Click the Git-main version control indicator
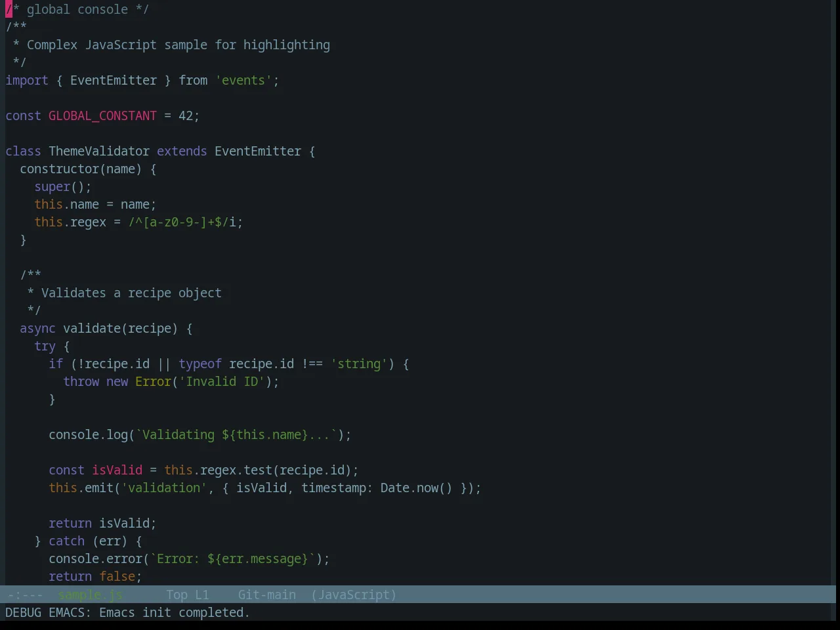 pos(266,595)
